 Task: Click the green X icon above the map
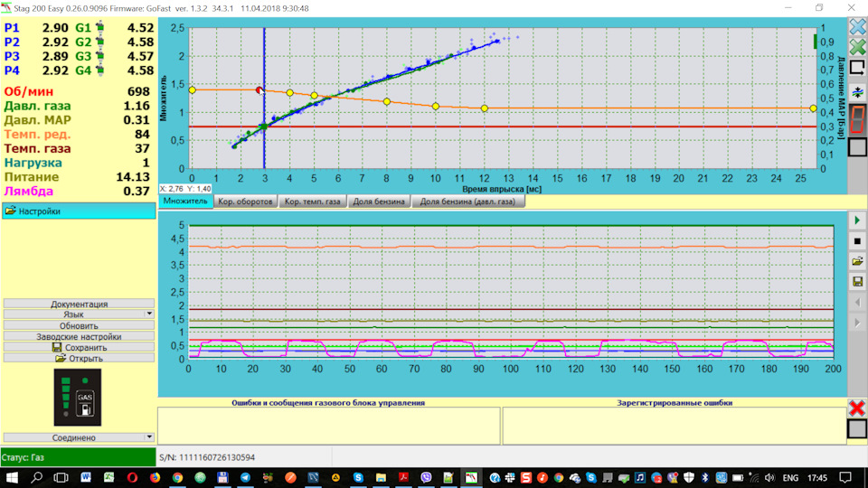click(x=857, y=47)
